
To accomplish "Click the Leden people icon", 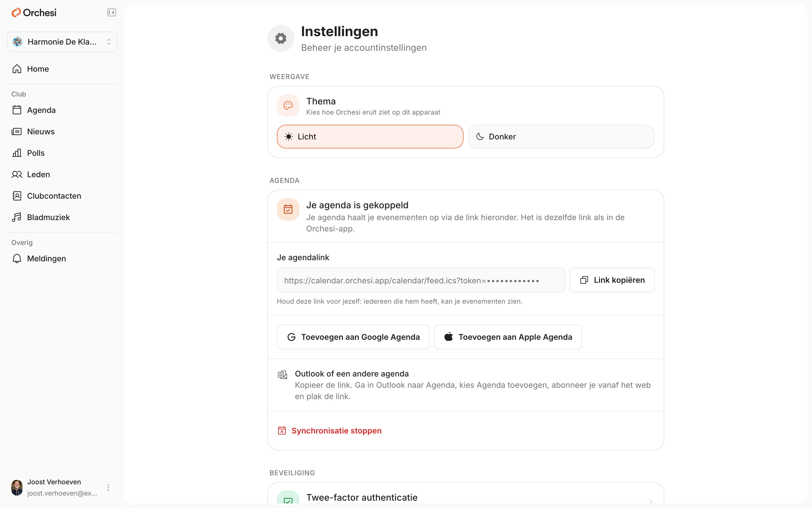I will coord(17,174).
